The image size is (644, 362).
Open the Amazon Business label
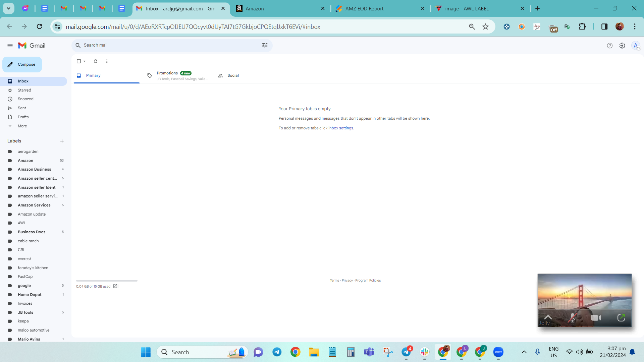pyautogui.click(x=34, y=169)
